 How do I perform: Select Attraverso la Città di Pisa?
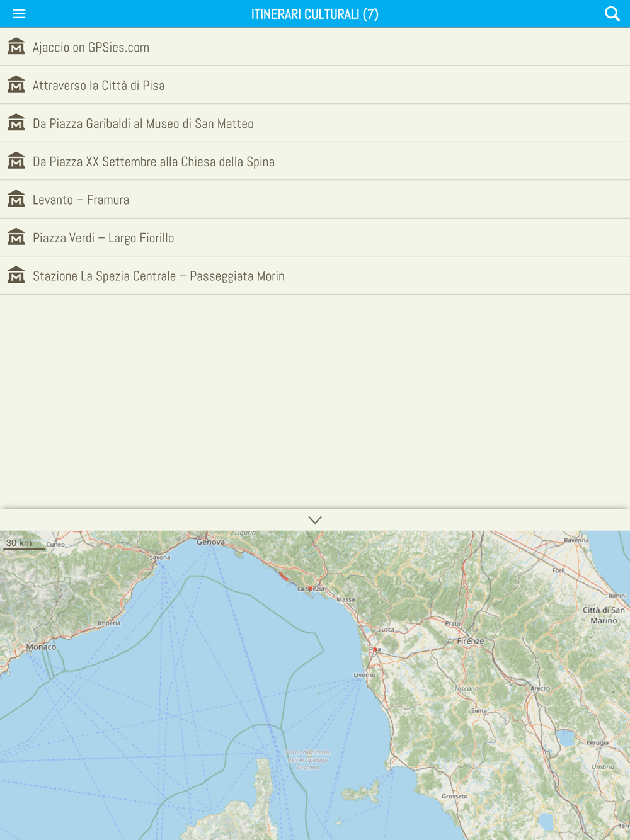point(99,86)
